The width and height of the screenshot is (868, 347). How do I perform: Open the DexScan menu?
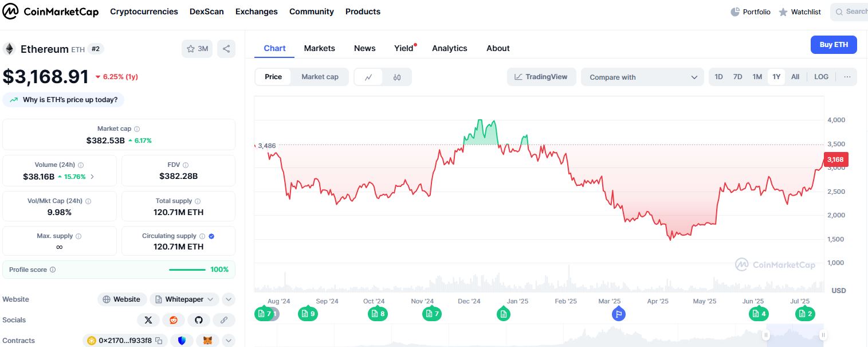[207, 11]
